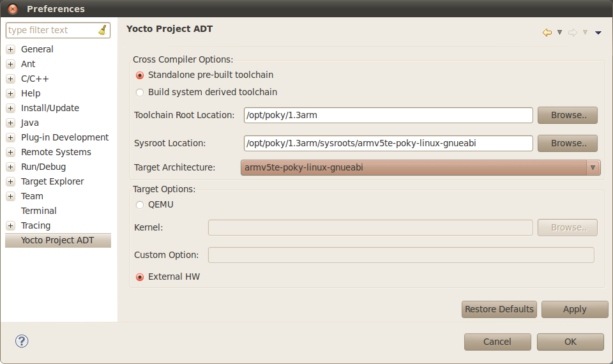Image resolution: width=613 pixels, height=364 pixels.
Task: Click the Apply button
Action: [574, 309]
